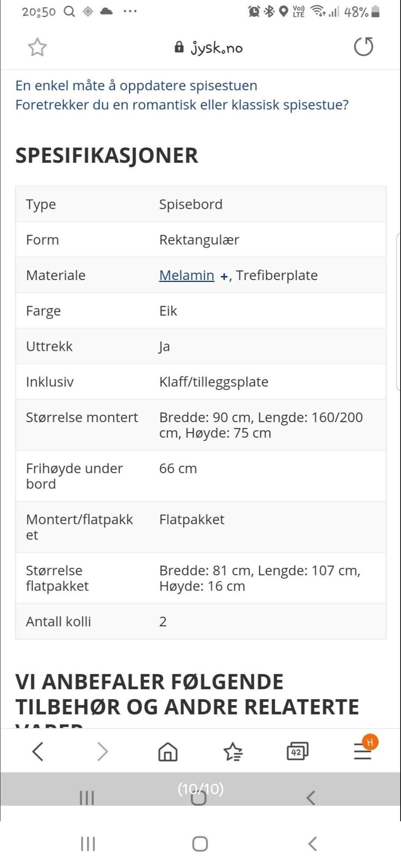Reload the jysk.no page
The image size is (401, 868).
pos(363,47)
